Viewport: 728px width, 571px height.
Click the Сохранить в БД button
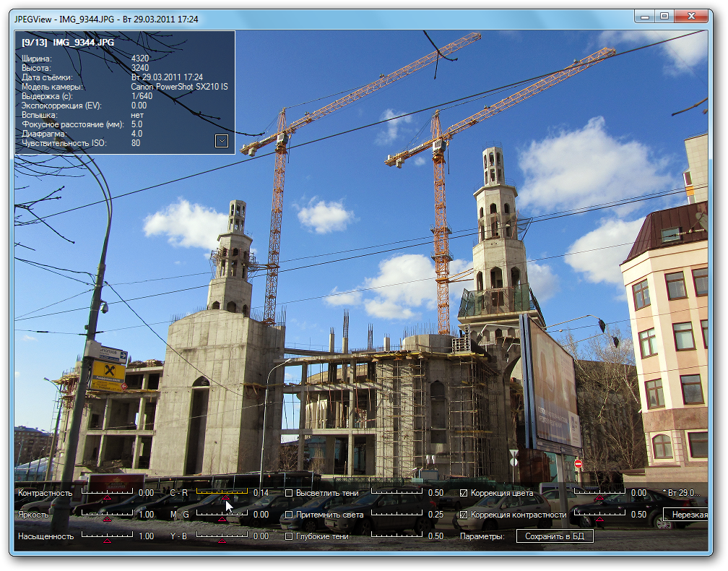pyautogui.click(x=555, y=536)
